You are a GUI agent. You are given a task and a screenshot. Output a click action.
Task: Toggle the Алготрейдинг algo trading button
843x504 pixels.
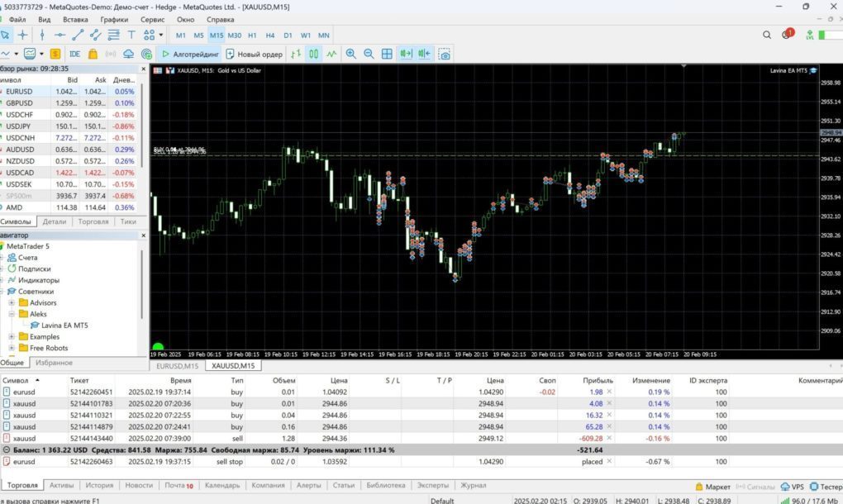tap(190, 54)
